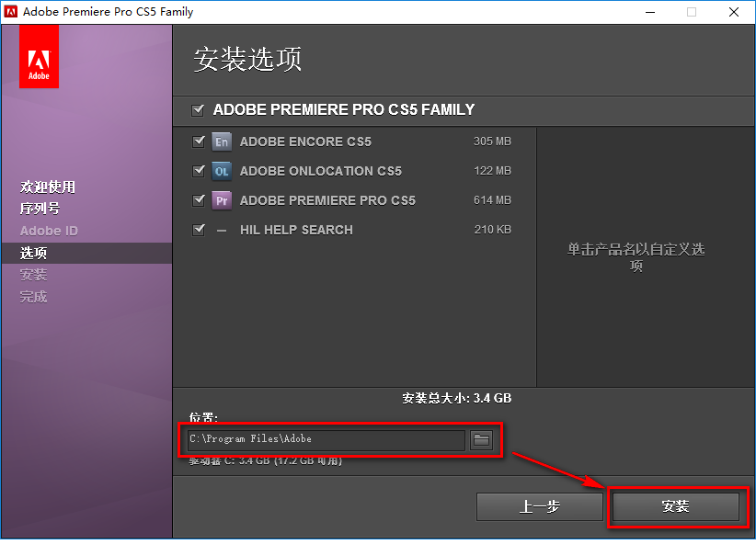Toggle the HIL HELP SEARCH checkbox
Image resolution: width=756 pixels, height=556 pixels.
pyautogui.click(x=197, y=230)
